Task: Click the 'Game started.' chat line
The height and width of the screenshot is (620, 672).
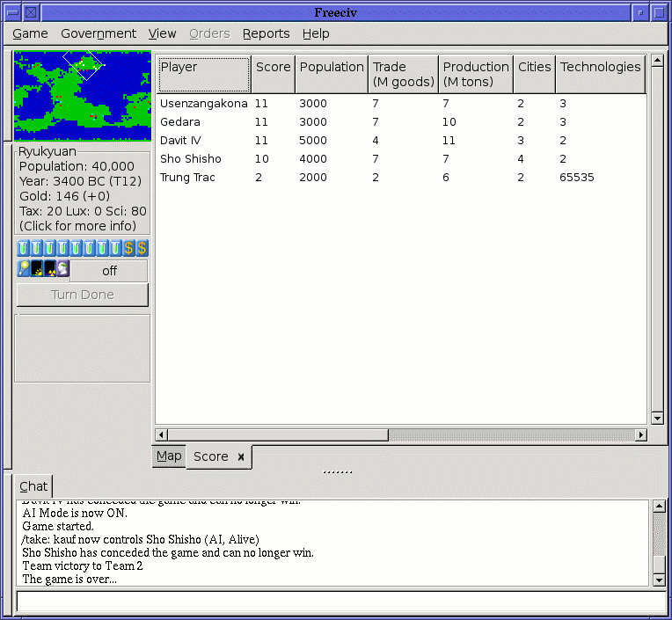Action: (x=58, y=526)
